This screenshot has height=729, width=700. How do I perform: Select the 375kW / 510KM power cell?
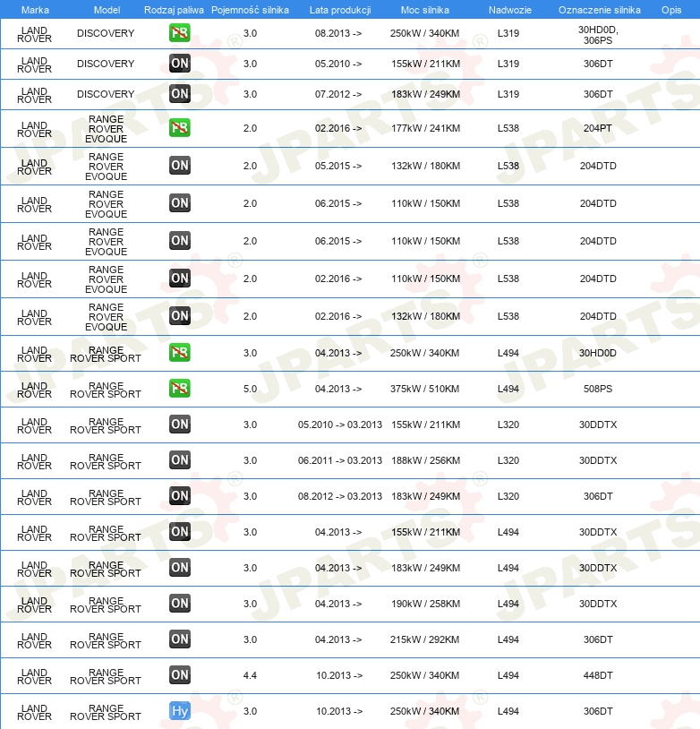425,389
